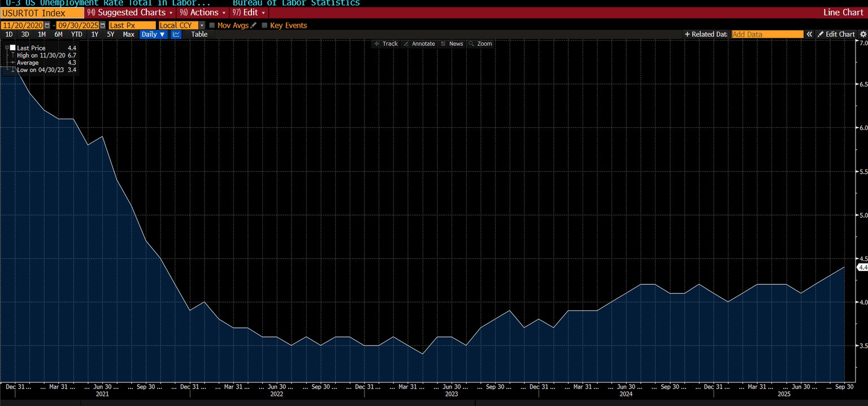Click the Add Data input field

coord(767,34)
